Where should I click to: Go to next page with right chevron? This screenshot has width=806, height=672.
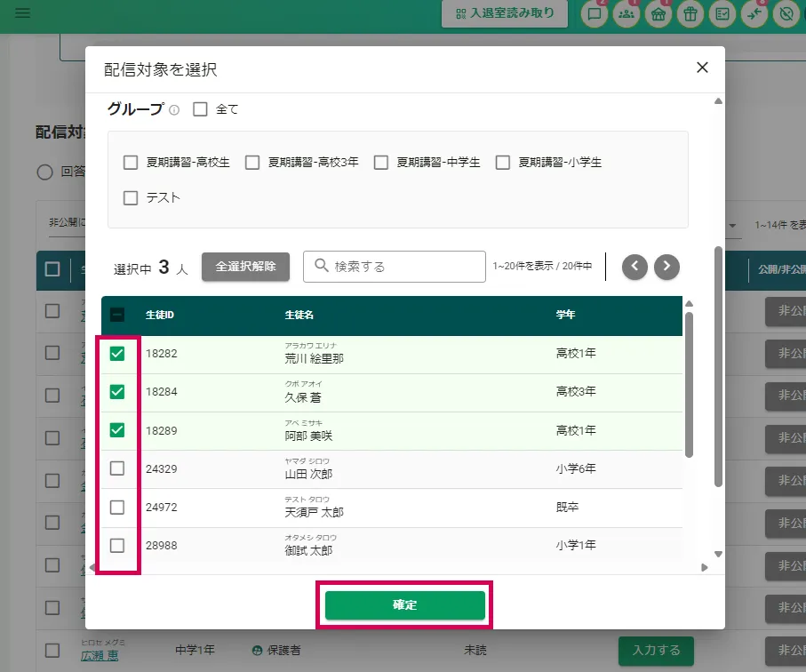[x=666, y=267]
